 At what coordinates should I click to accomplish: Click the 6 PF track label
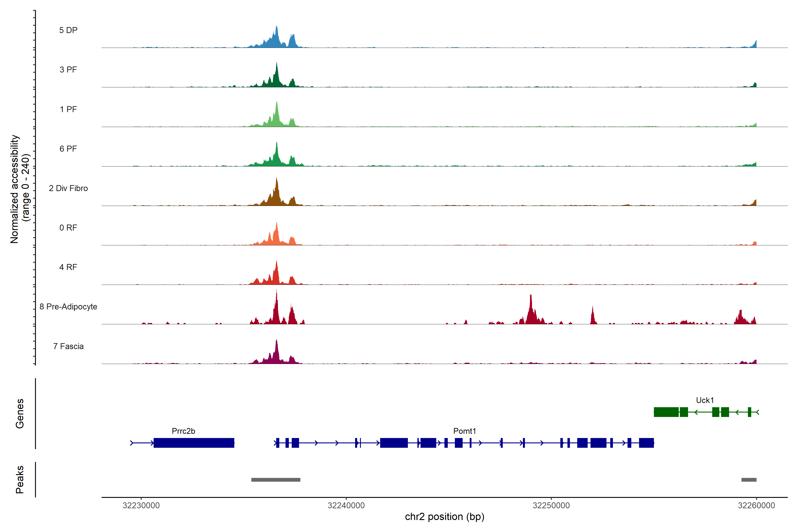pyautogui.click(x=68, y=149)
